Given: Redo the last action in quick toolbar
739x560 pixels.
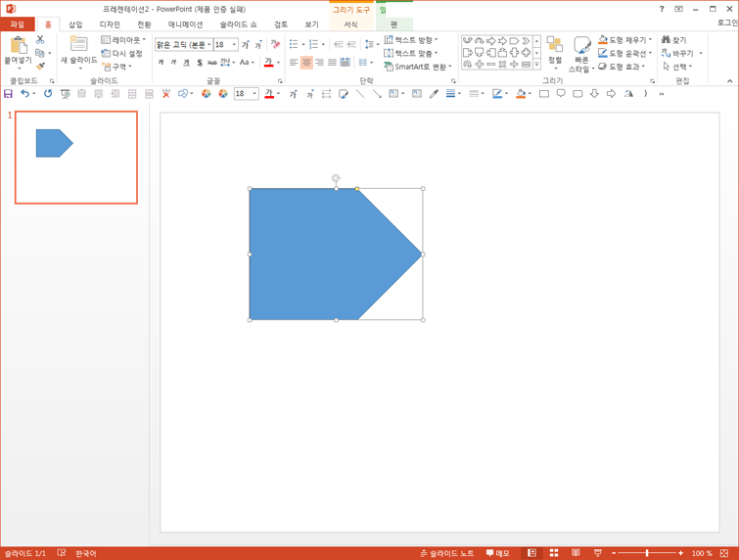Looking at the screenshot, I should [48, 94].
